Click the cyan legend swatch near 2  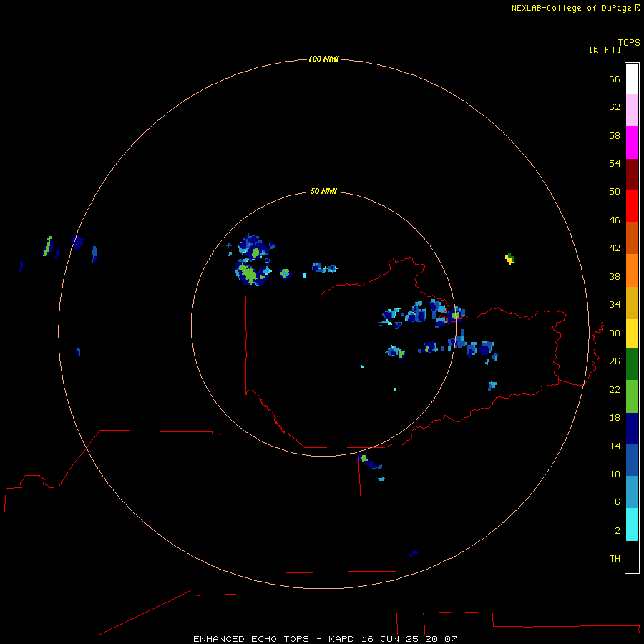(x=632, y=525)
